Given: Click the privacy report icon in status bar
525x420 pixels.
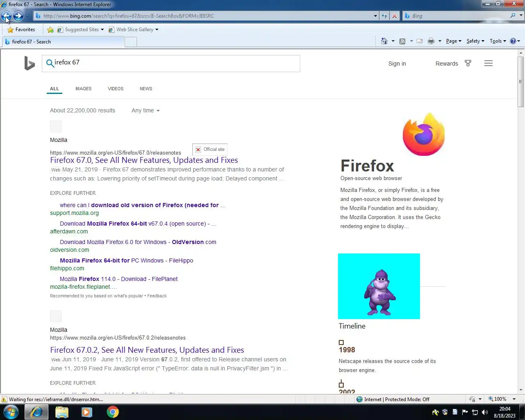Looking at the screenshot, I should [472, 399].
